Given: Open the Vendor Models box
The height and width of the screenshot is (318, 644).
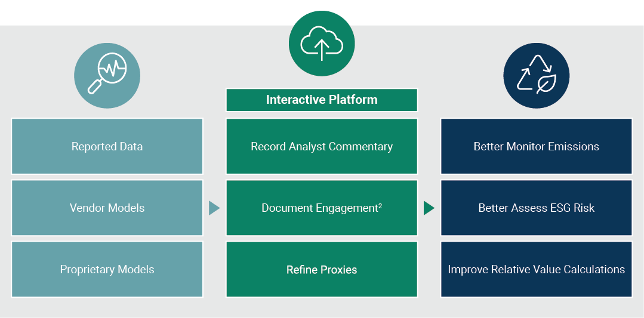Looking at the screenshot, I should 107,208.
